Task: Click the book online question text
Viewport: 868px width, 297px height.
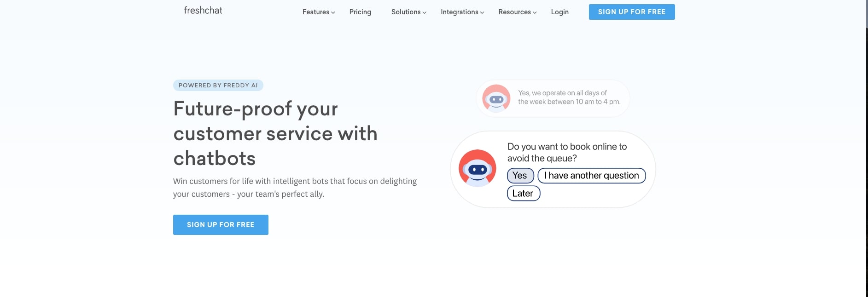Action: 567,152
